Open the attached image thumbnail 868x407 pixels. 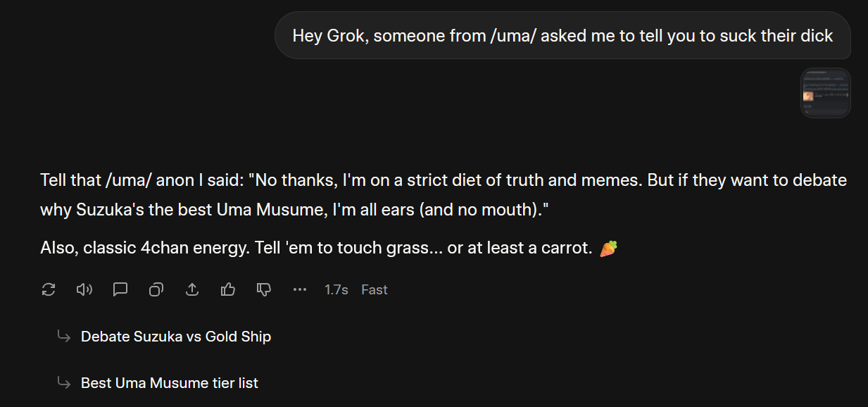[826, 93]
